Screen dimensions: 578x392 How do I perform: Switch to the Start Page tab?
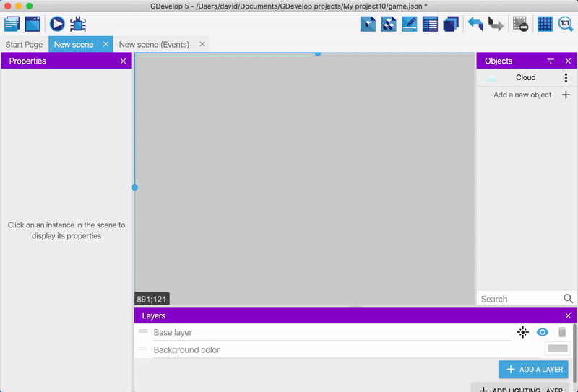coord(24,45)
